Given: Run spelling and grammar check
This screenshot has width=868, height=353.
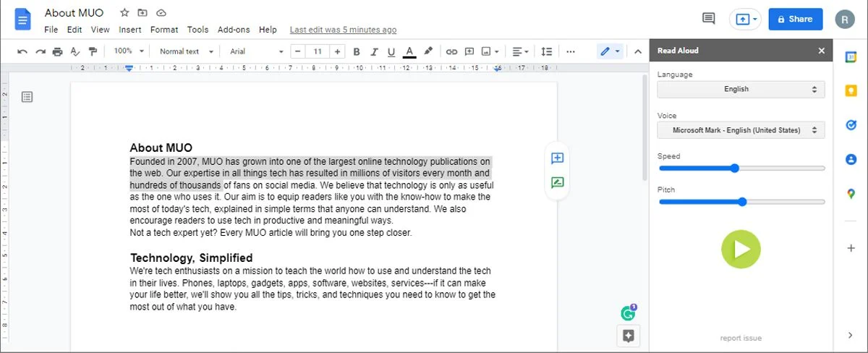Looking at the screenshot, I should point(75,51).
